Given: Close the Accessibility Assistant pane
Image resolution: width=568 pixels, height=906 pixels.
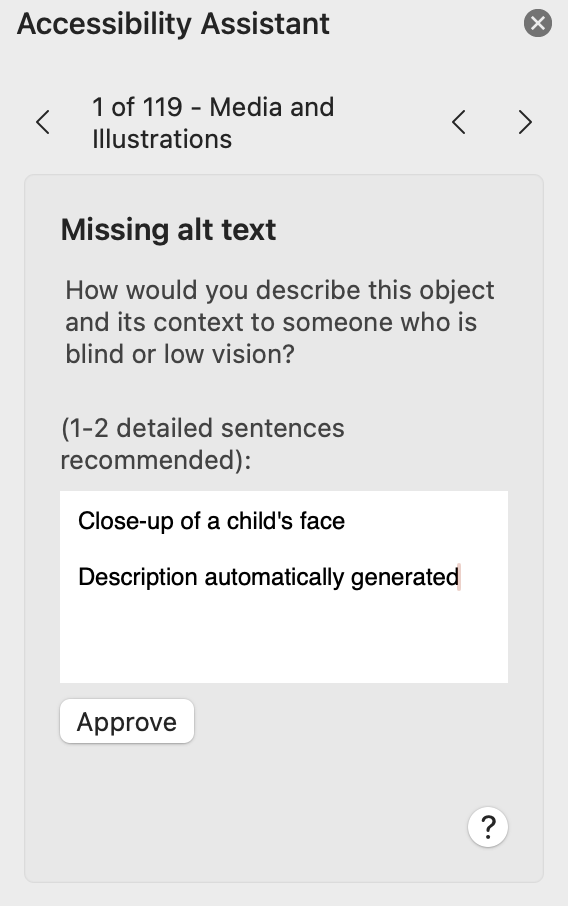Looking at the screenshot, I should [537, 23].
